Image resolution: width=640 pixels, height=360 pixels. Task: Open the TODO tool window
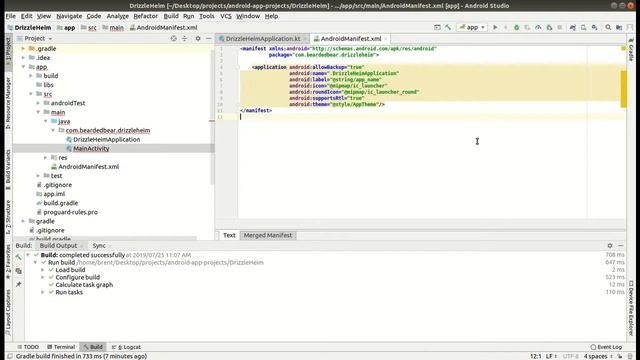click(28, 347)
